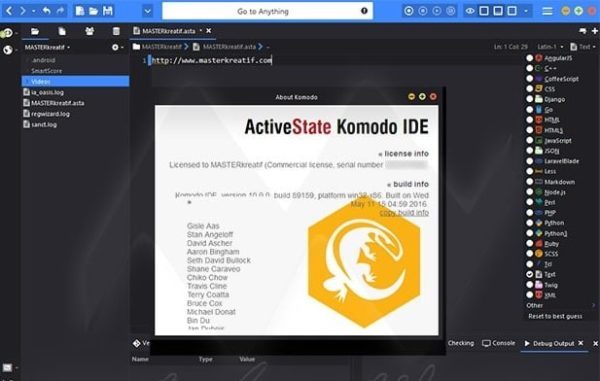600x381 pixels.
Task: Expand the Other languages submenu
Action: (561, 305)
